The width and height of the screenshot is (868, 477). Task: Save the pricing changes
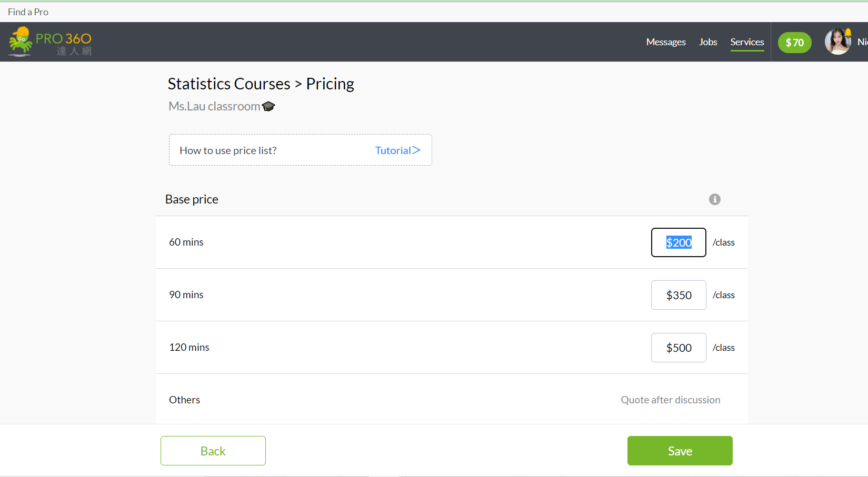[680, 451]
